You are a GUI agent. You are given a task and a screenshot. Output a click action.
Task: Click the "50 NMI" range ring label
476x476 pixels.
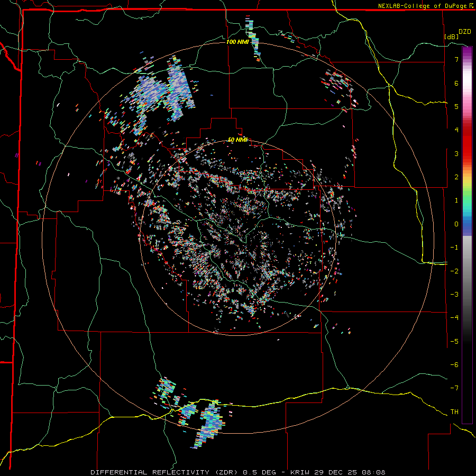[237, 140]
